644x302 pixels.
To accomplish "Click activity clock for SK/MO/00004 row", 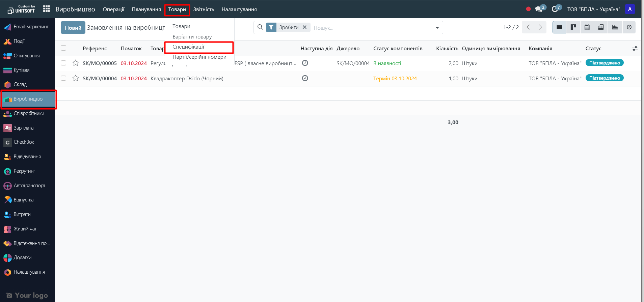I will (305, 78).
